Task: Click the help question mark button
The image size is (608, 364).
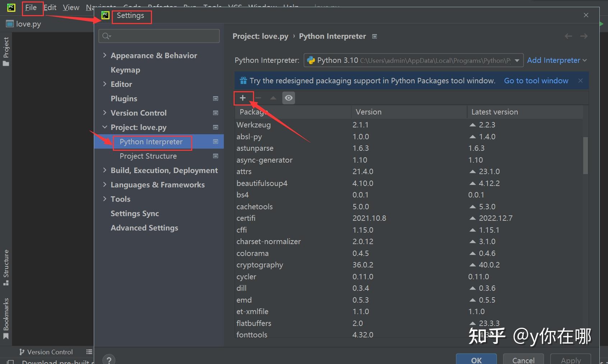Action: 109,359
